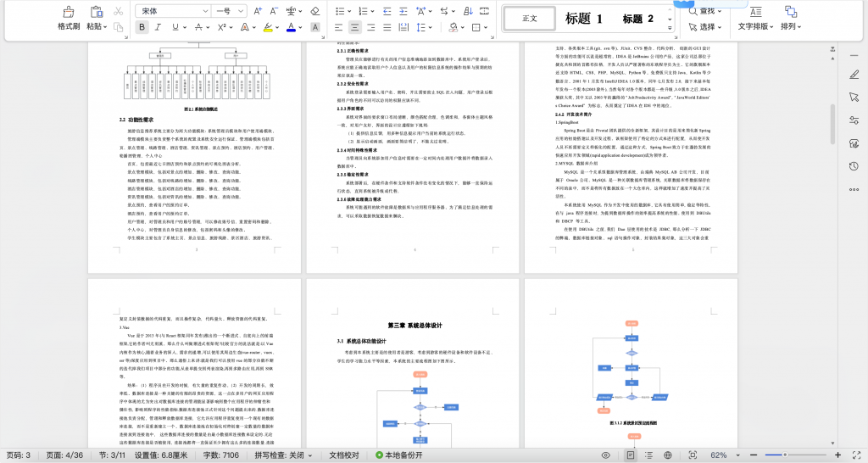Click the 本地备份开 backup status button
Viewport: 868px width, 463px height.
click(398, 455)
